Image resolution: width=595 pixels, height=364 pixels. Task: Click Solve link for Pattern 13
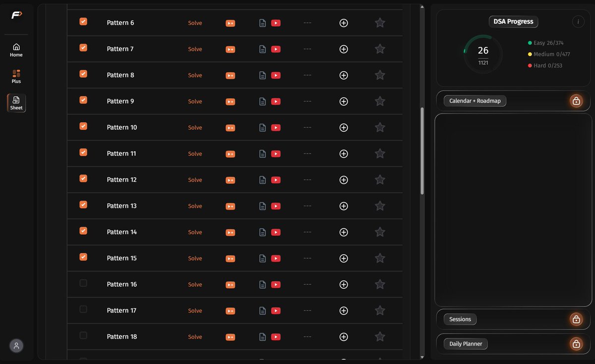tap(195, 206)
